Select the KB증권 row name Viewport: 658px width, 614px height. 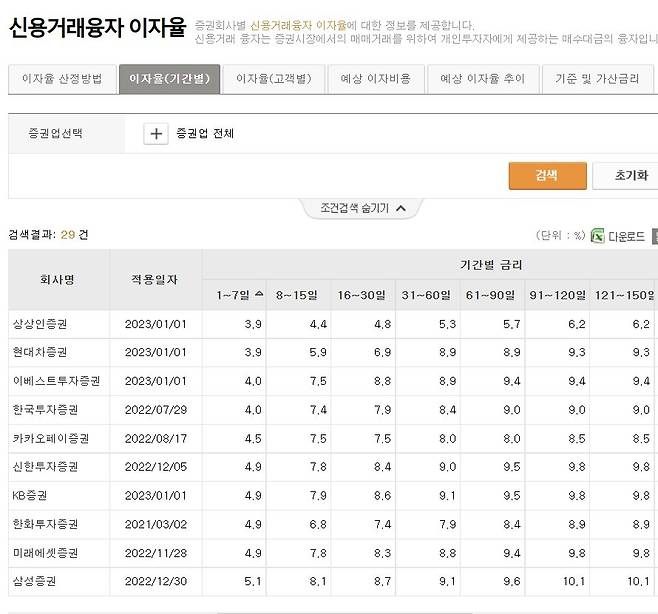coord(29,496)
